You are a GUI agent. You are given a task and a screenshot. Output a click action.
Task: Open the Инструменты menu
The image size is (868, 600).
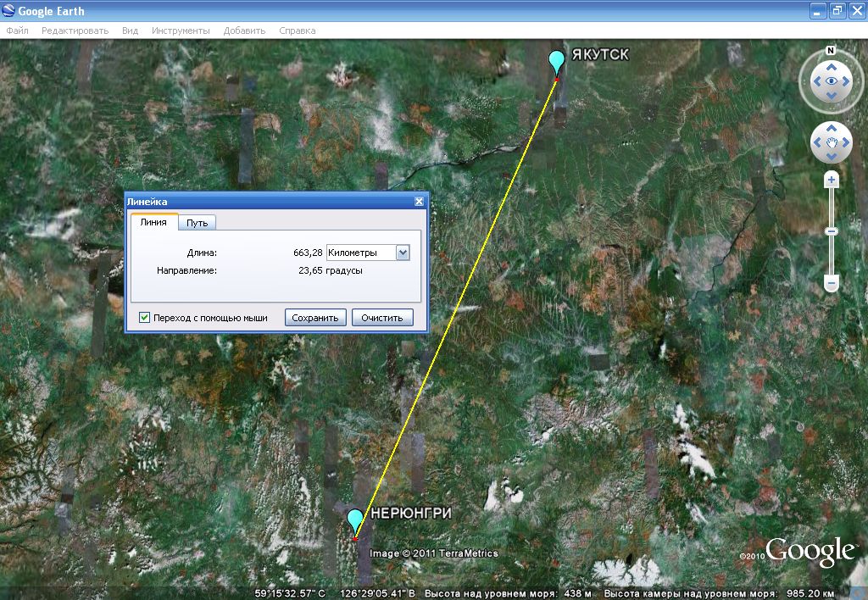coord(181,31)
